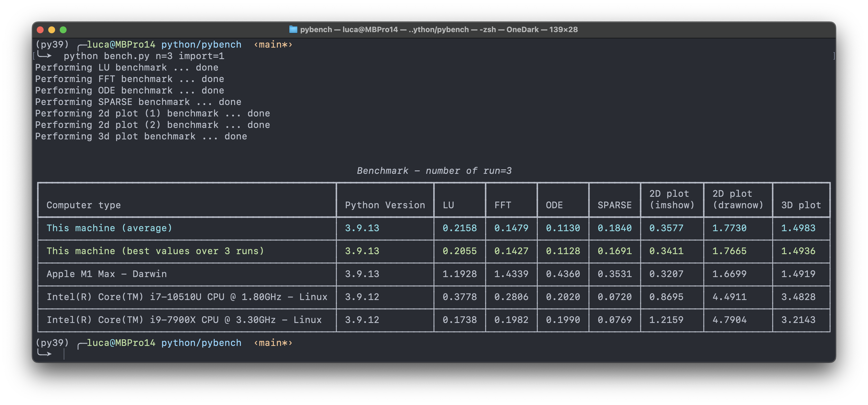Screen dimensions: 868x405
Task: Click the Intel i7-10510U CPU row label
Action: (187, 297)
